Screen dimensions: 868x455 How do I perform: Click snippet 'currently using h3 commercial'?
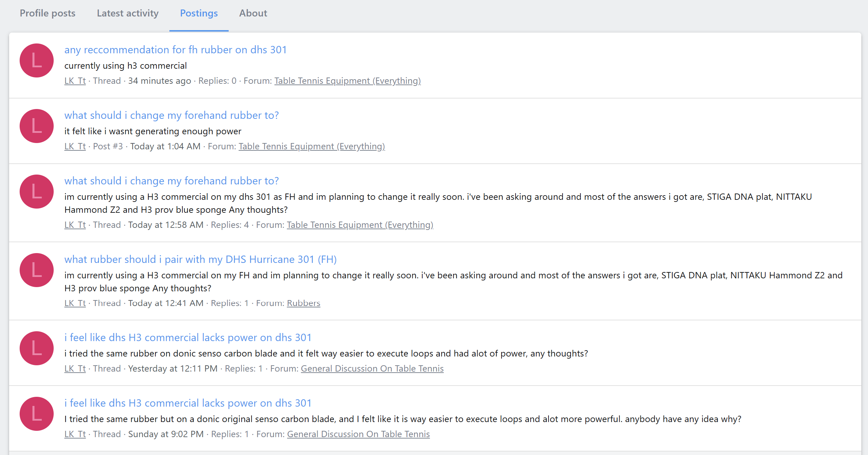pyautogui.click(x=126, y=66)
